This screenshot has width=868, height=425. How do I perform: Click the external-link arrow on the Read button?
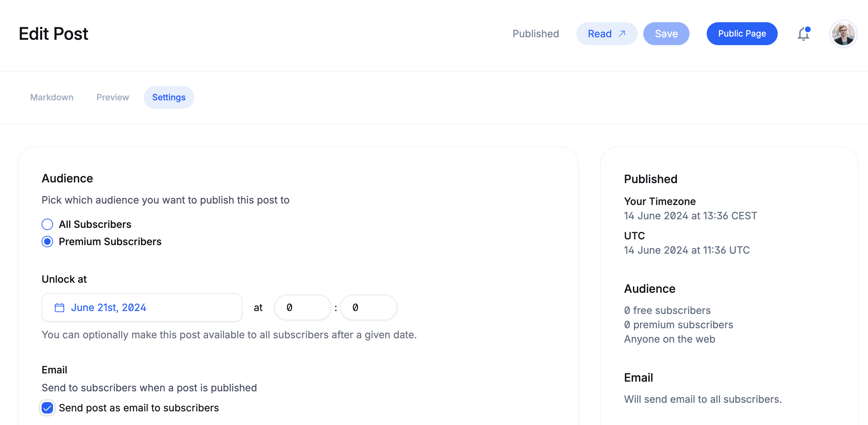tap(622, 33)
